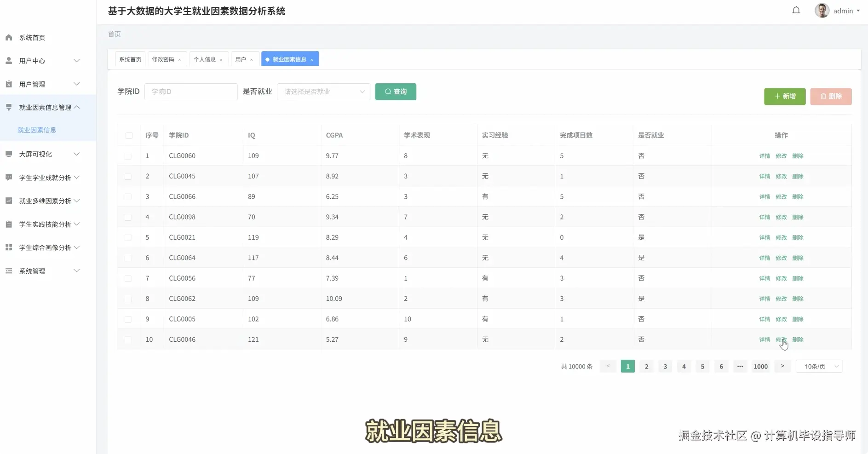Go to page 5
The height and width of the screenshot is (454, 868).
702,366
